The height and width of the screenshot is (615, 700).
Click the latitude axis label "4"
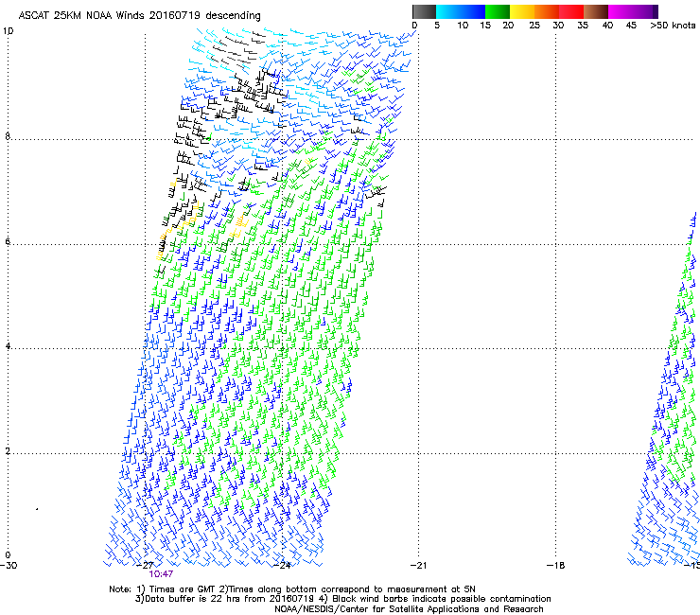8,346
